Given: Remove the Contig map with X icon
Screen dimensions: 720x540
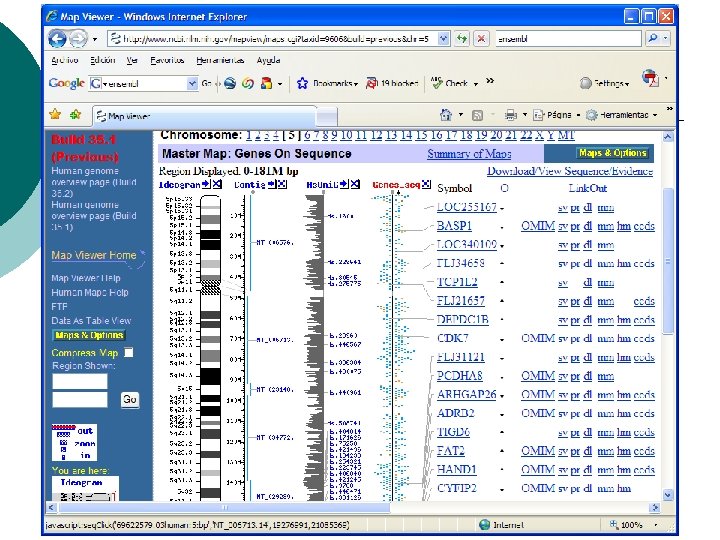Looking at the screenshot, I should coord(282,184).
